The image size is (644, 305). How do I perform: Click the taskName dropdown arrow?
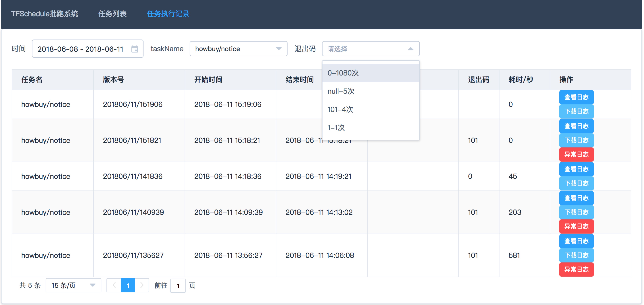click(x=279, y=49)
